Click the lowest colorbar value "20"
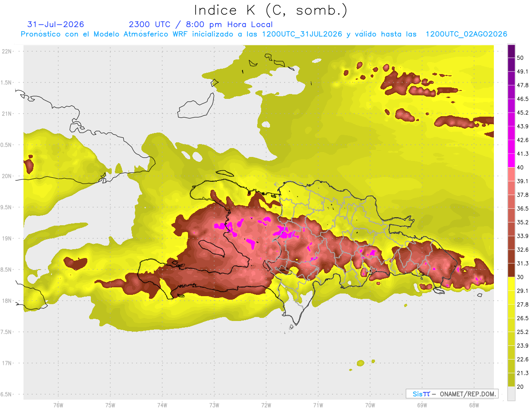Viewport: 532px width, 411px height. click(520, 387)
